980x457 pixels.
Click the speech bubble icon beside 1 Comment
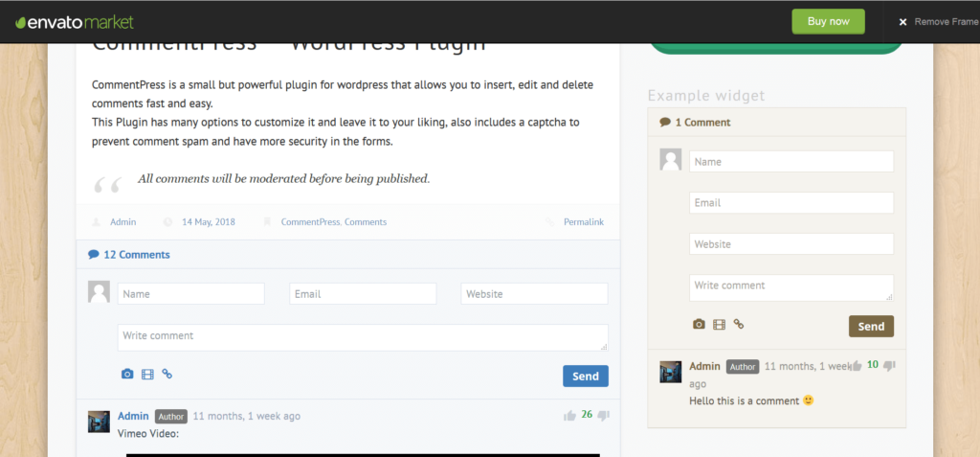pyautogui.click(x=665, y=122)
